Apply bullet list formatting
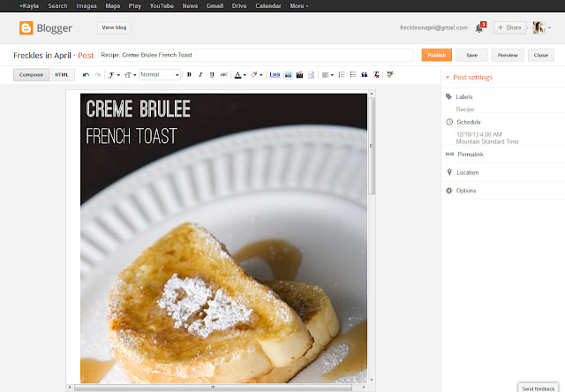This screenshot has width=565, height=392. pos(353,74)
